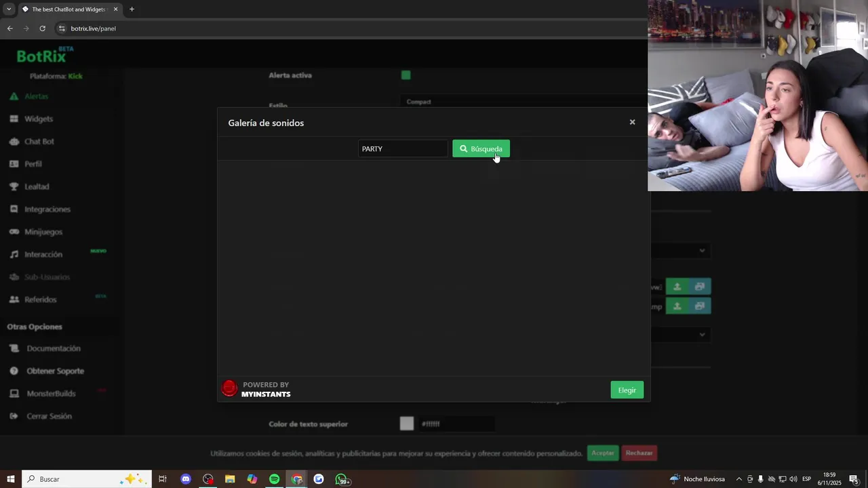This screenshot has width=868, height=488.
Task: Click the browser back arrow
Action: [x=9, y=28]
